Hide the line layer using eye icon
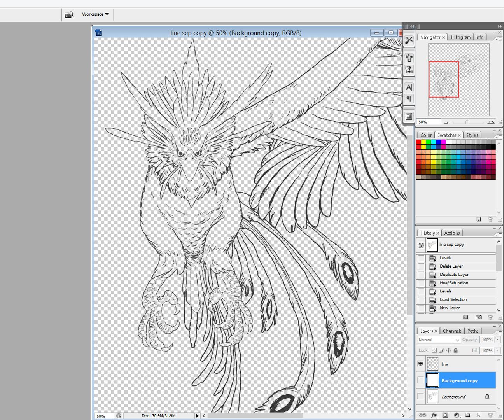Screen dimensions: 504x420 (420, 364)
